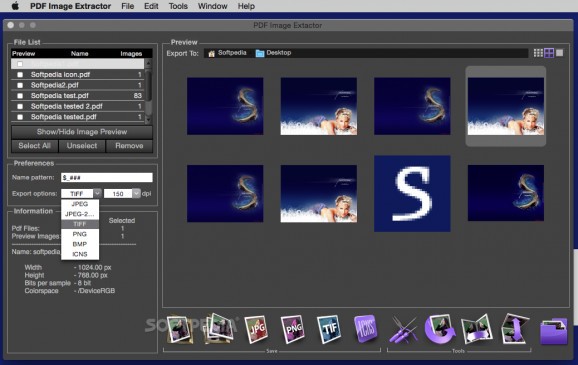Switch to small grid preview view
Viewport: 578px width, 365px height.
click(x=538, y=53)
